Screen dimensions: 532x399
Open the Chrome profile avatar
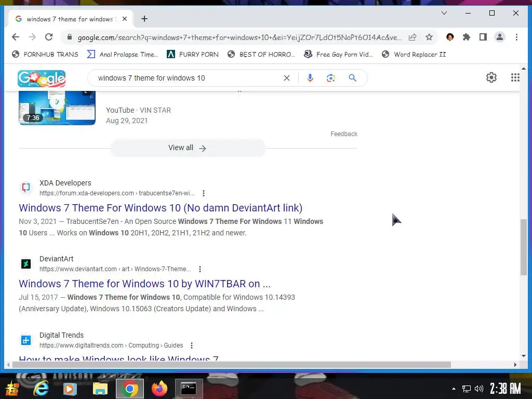[500, 37]
